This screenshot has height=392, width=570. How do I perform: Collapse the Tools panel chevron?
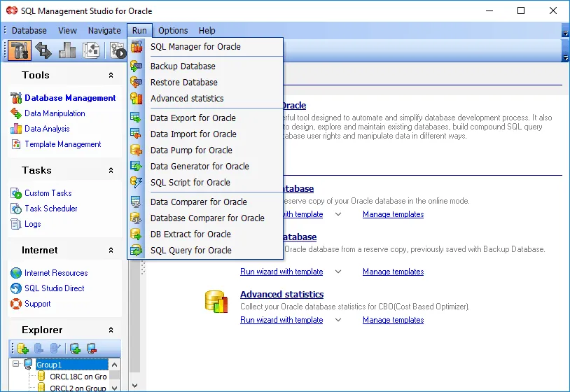coord(111,75)
